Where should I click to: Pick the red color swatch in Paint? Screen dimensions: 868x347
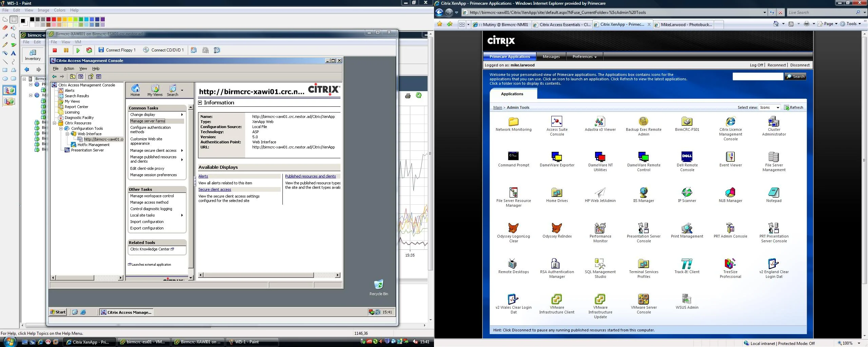click(x=54, y=19)
